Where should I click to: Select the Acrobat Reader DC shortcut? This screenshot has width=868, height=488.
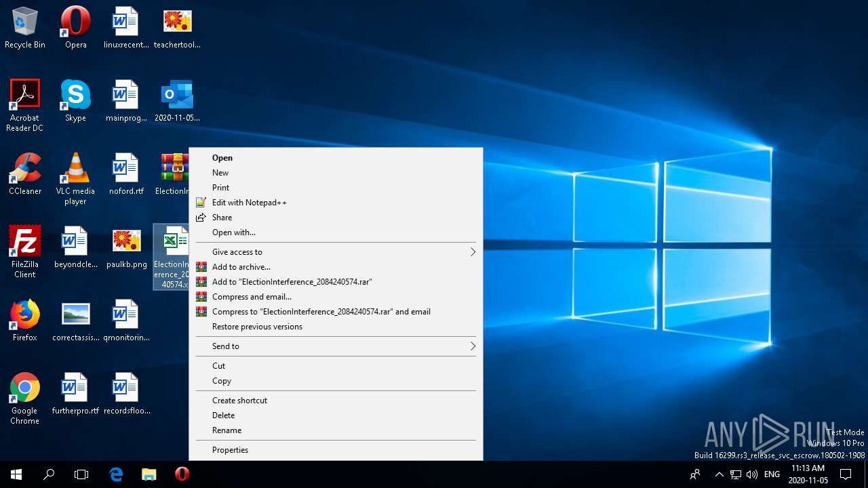tap(25, 106)
